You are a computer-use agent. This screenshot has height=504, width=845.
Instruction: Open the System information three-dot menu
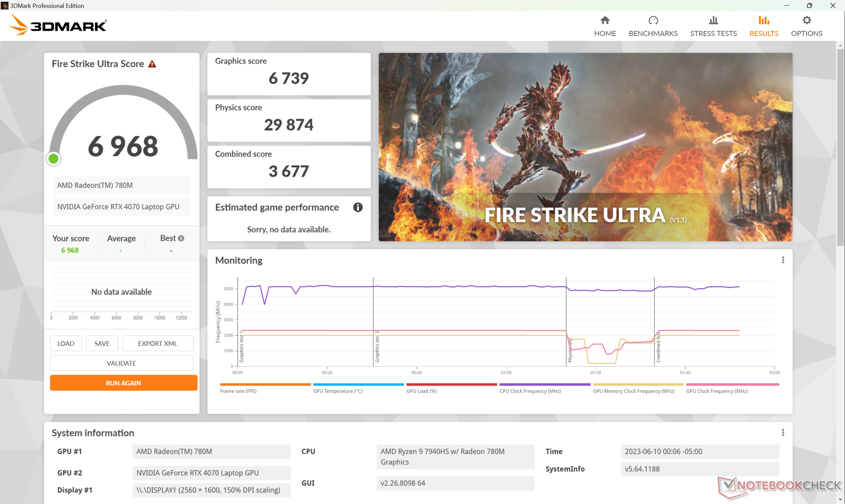click(x=783, y=433)
